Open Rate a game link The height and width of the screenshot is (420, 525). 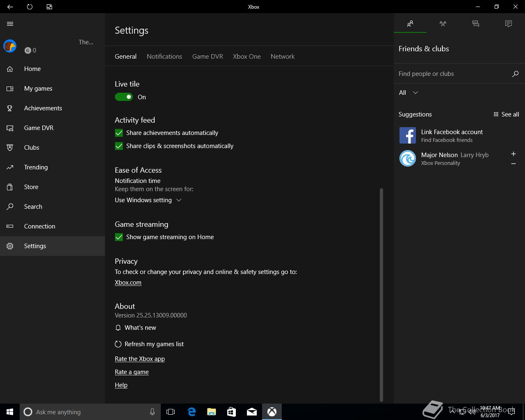(x=132, y=372)
